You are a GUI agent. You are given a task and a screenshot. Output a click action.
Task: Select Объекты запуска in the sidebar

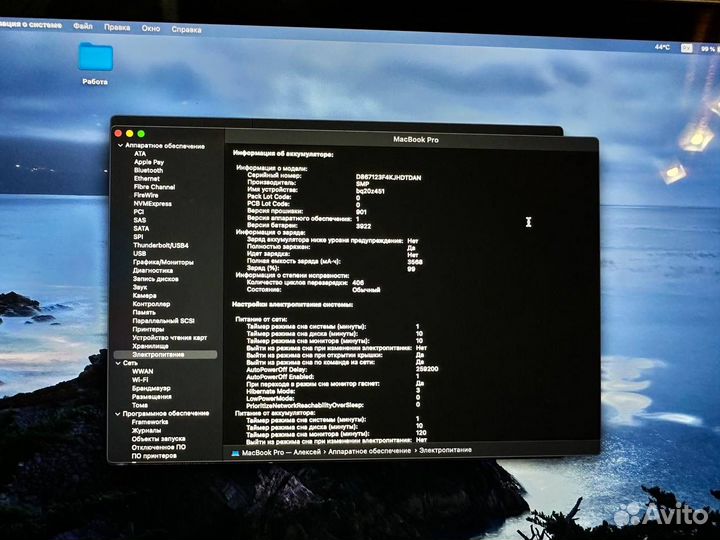coord(158,439)
